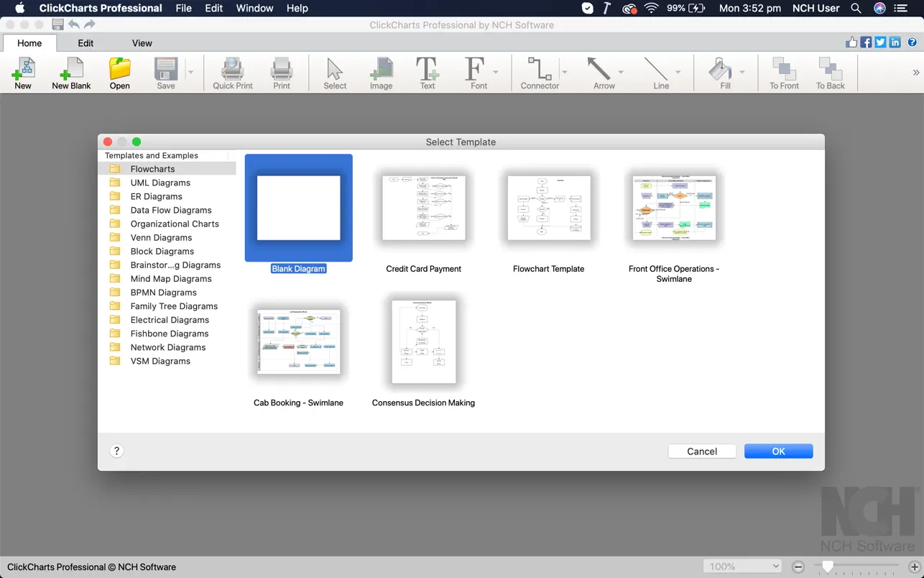Screen dimensions: 924x578
Task: Click the New Blank toolbar icon
Action: tap(71, 73)
